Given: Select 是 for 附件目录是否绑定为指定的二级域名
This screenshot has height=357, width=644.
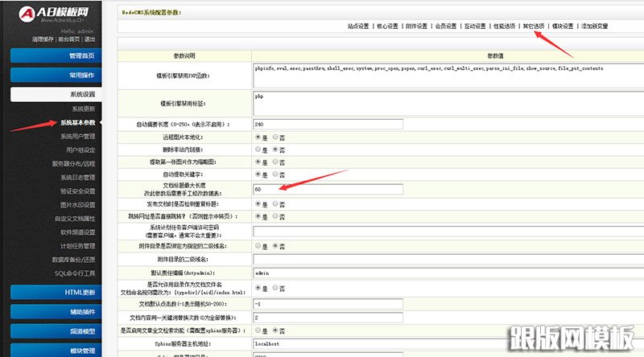Looking at the screenshot, I should 258,245.
